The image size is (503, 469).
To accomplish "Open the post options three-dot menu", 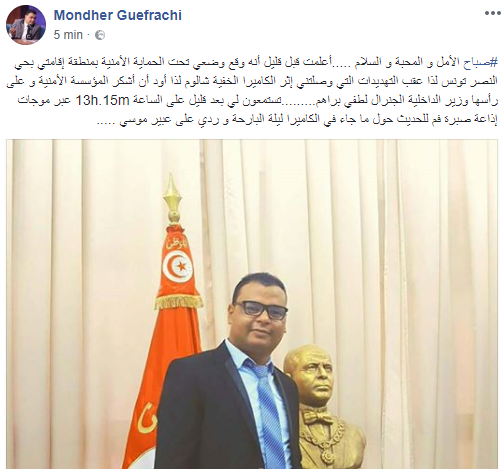I will [492, 13].
